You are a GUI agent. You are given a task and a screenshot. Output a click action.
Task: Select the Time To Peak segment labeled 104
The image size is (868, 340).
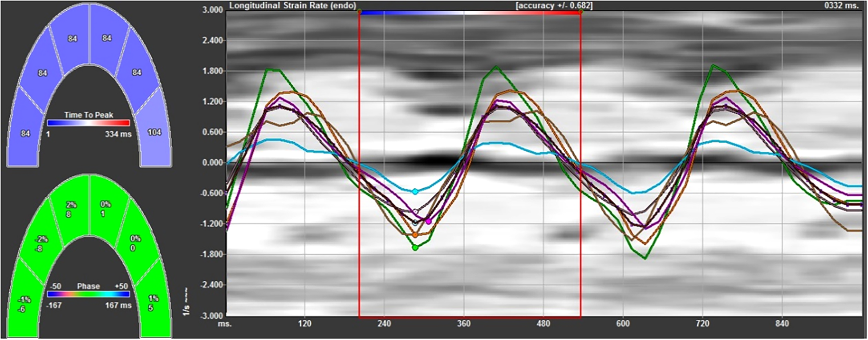(154, 132)
